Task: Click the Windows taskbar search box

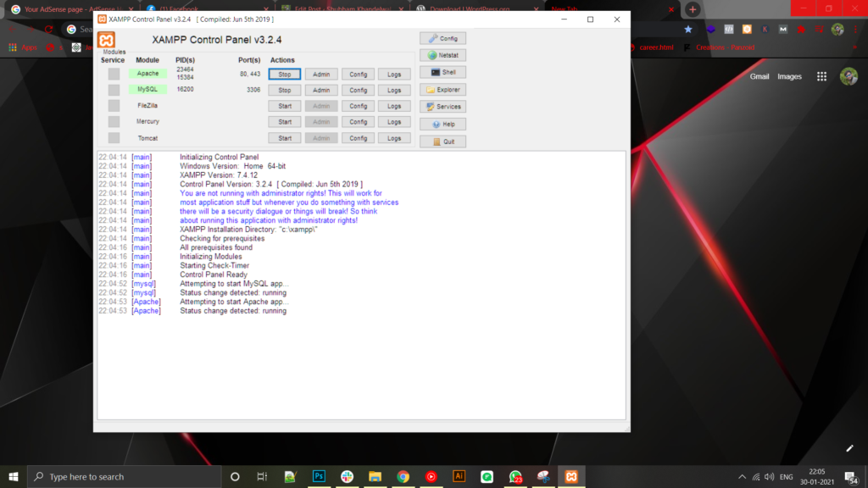Action: pos(124,476)
